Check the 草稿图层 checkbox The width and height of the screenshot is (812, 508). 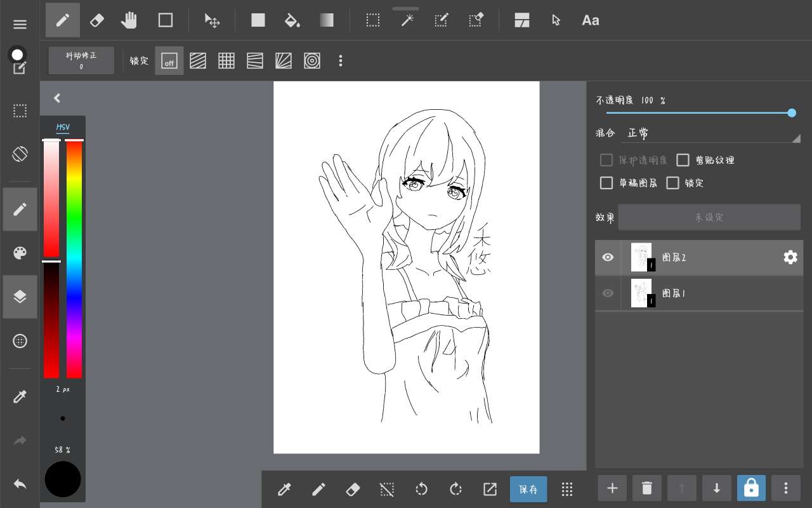coord(606,183)
